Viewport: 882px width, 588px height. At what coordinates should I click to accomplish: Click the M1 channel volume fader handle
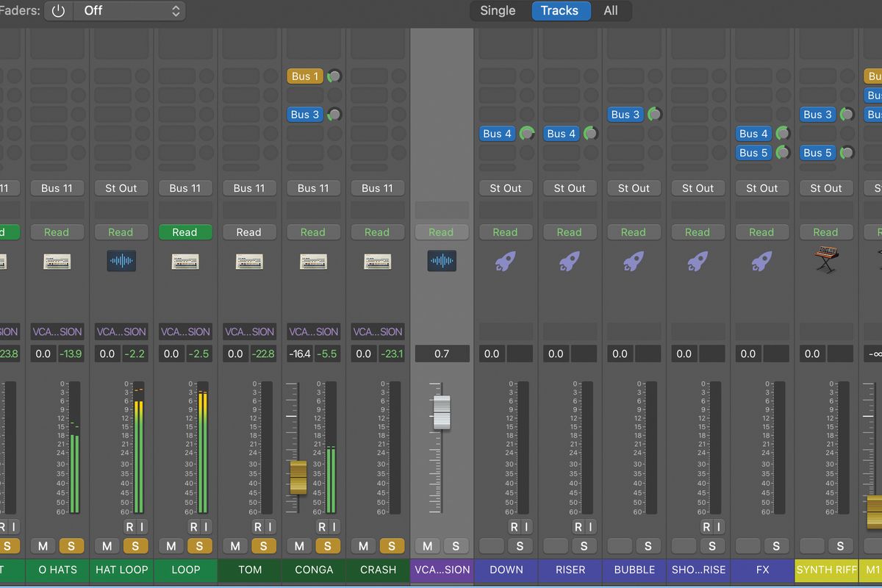coord(875,513)
